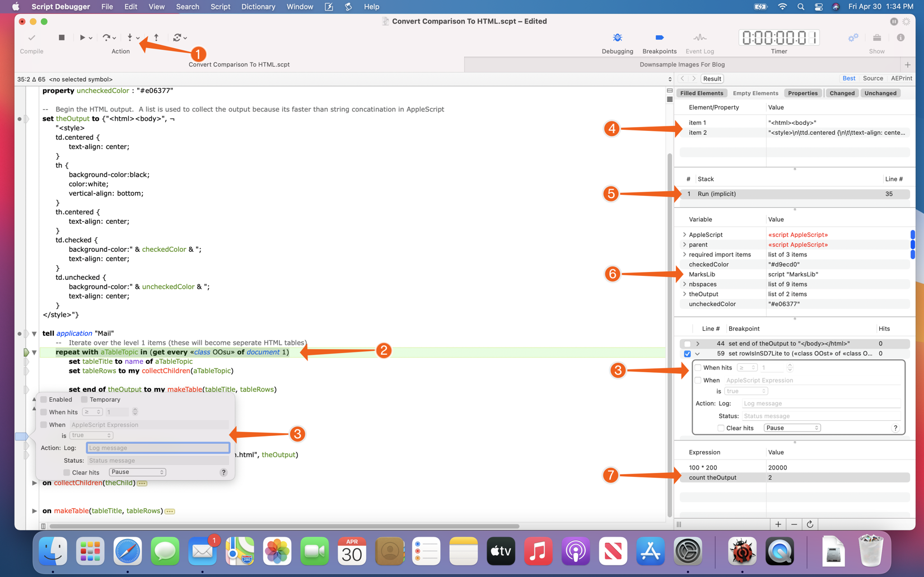Click the horizontal scrollbar of the editor
This screenshot has height=577, width=924.
[x=284, y=526]
